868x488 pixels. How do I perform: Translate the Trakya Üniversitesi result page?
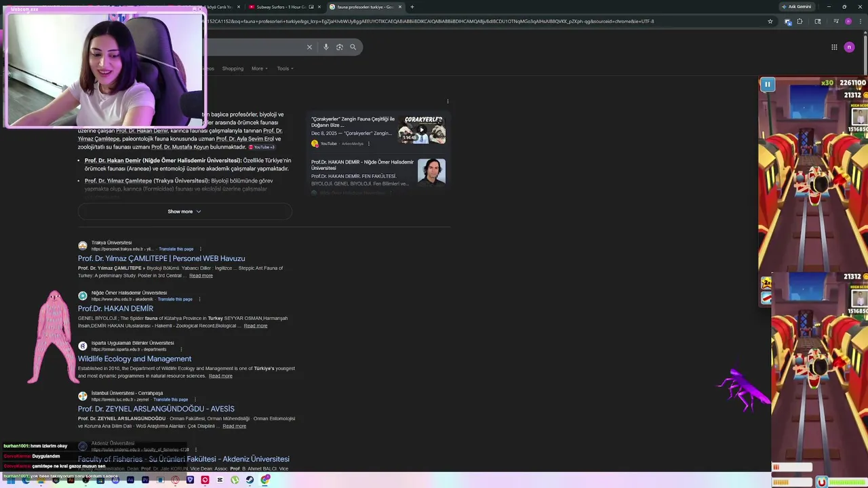tap(176, 249)
